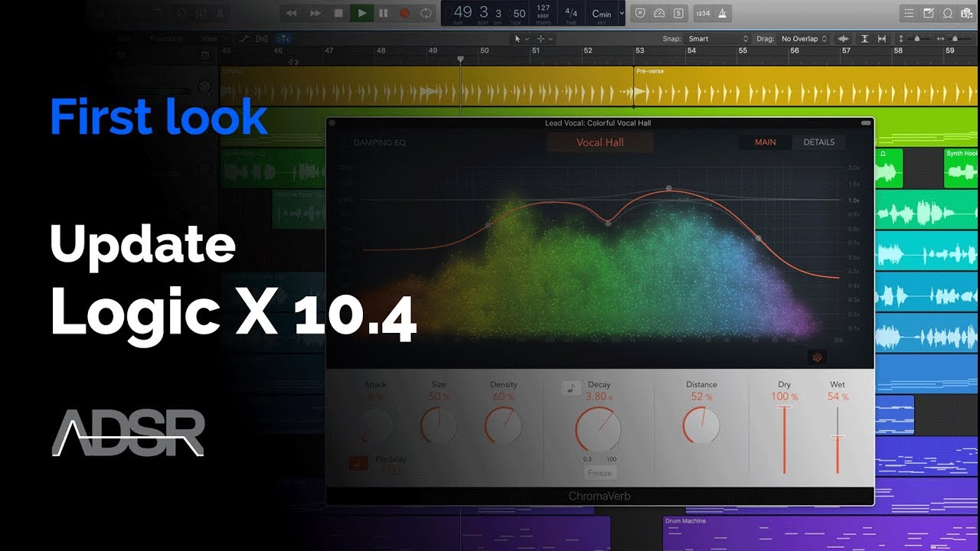Pause playback with the Pause button

point(384,13)
